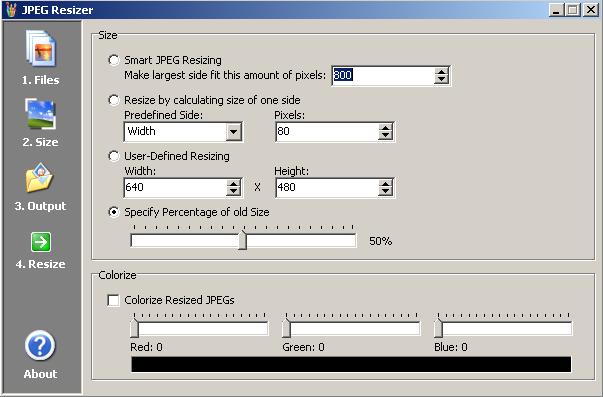
Task: Click the Red color slider thumb
Action: pyautogui.click(x=134, y=328)
